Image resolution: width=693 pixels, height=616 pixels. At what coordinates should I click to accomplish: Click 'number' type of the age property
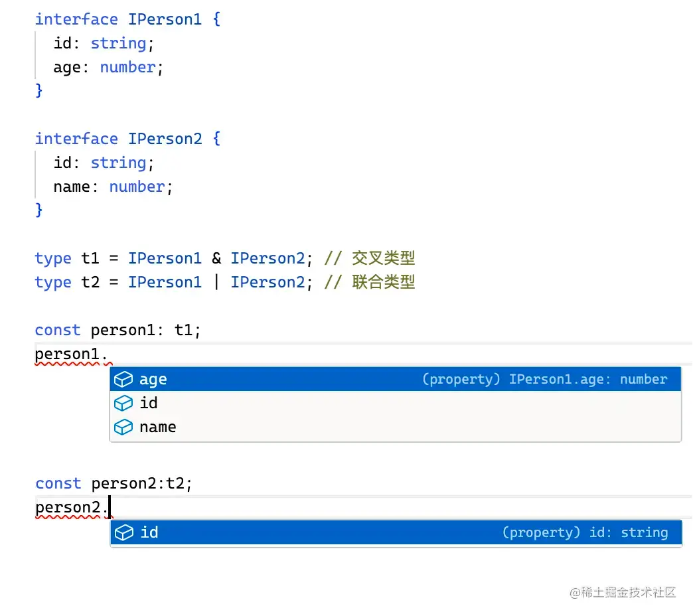click(127, 67)
